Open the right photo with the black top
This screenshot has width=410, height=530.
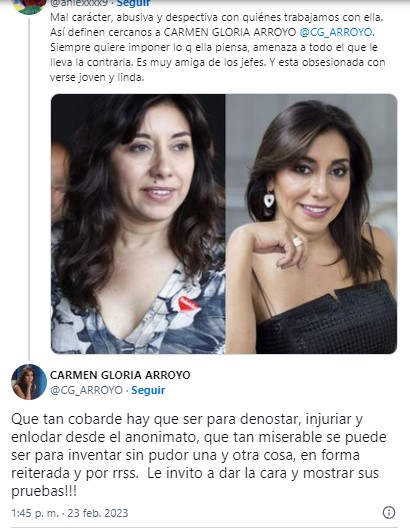[311, 224]
